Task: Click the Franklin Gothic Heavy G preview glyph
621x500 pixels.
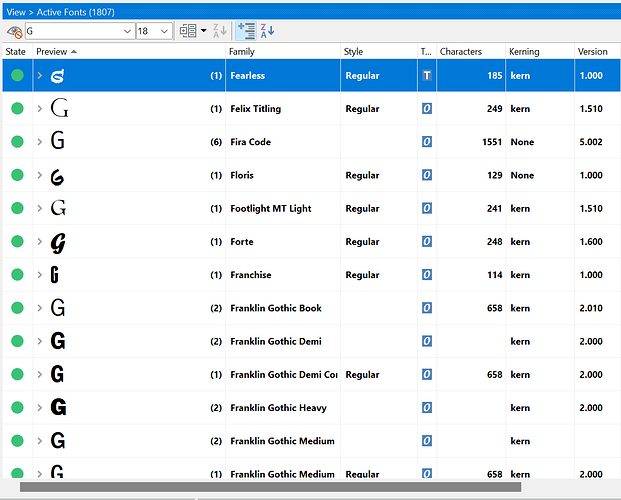Action: [x=58, y=407]
